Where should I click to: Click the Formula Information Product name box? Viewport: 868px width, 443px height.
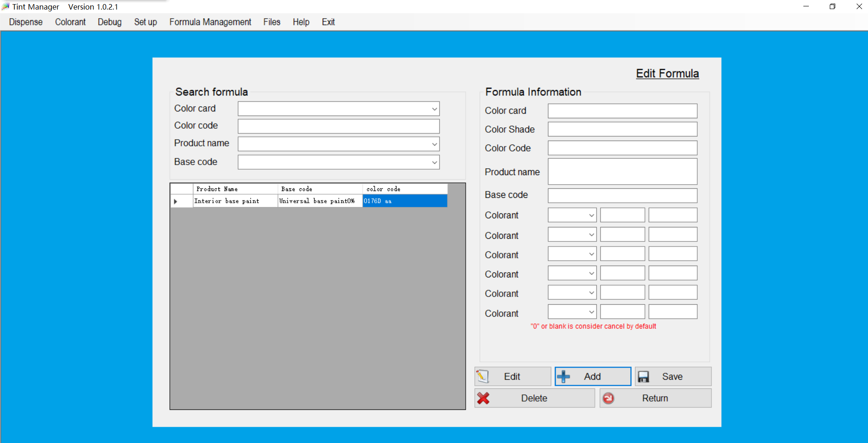623,171
